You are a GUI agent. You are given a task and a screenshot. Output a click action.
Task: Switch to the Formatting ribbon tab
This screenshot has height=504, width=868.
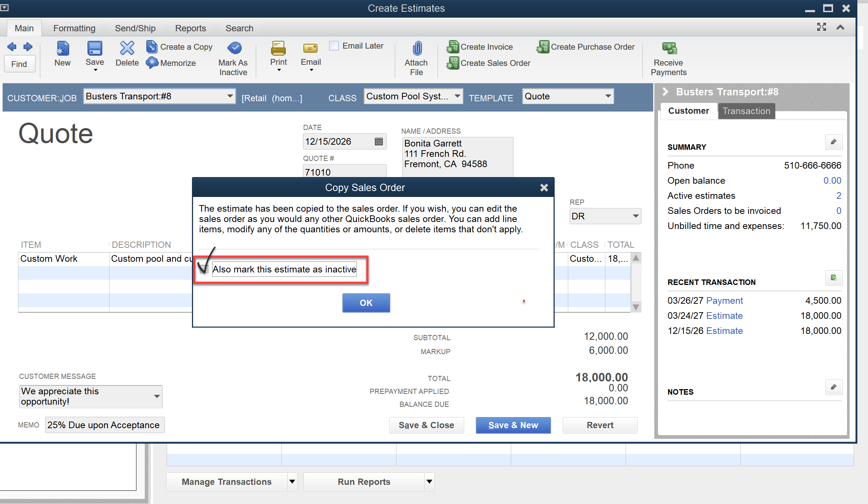[x=74, y=28]
